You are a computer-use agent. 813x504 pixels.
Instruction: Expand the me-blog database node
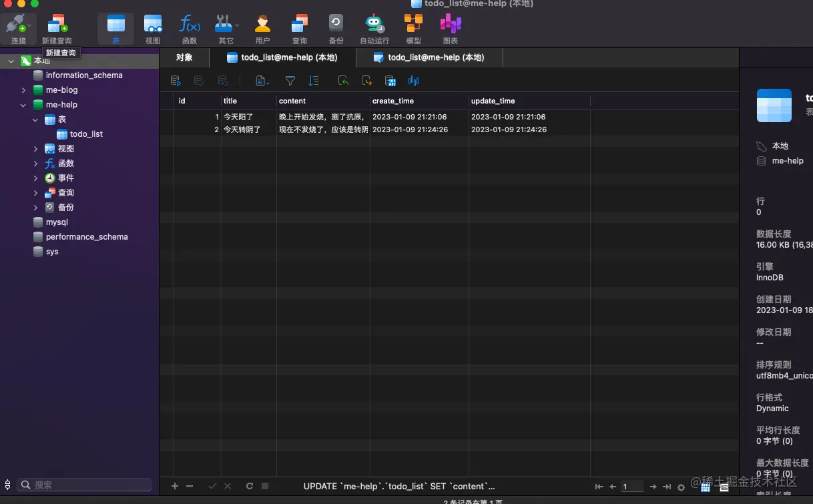tap(23, 90)
